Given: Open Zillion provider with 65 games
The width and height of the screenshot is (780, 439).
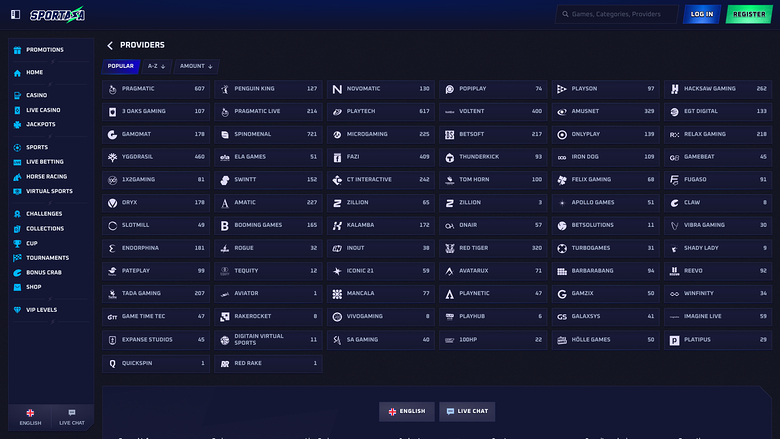Looking at the screenshot, I should click(x=381, y=203).
